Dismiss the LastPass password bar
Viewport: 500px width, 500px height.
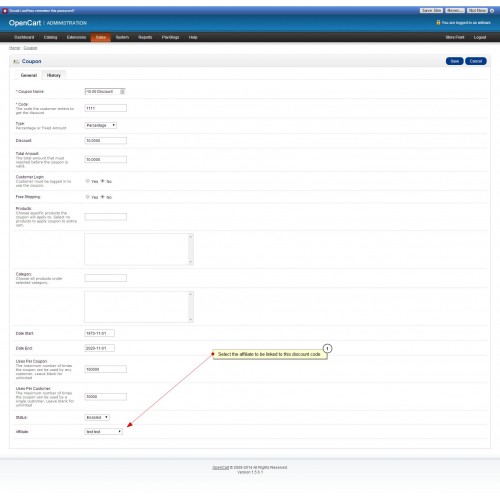(x=492, y=11)
